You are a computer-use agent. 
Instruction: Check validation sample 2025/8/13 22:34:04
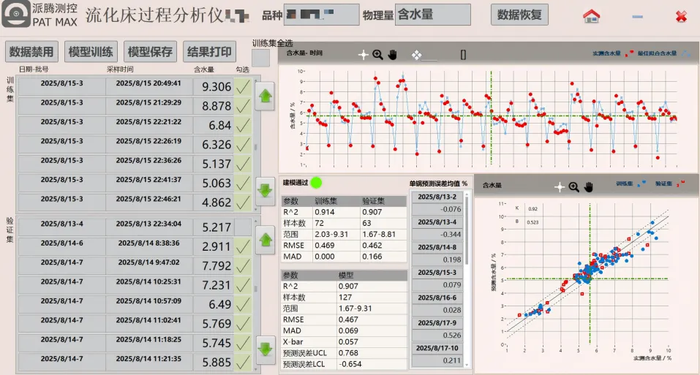[x=243, y=227]
